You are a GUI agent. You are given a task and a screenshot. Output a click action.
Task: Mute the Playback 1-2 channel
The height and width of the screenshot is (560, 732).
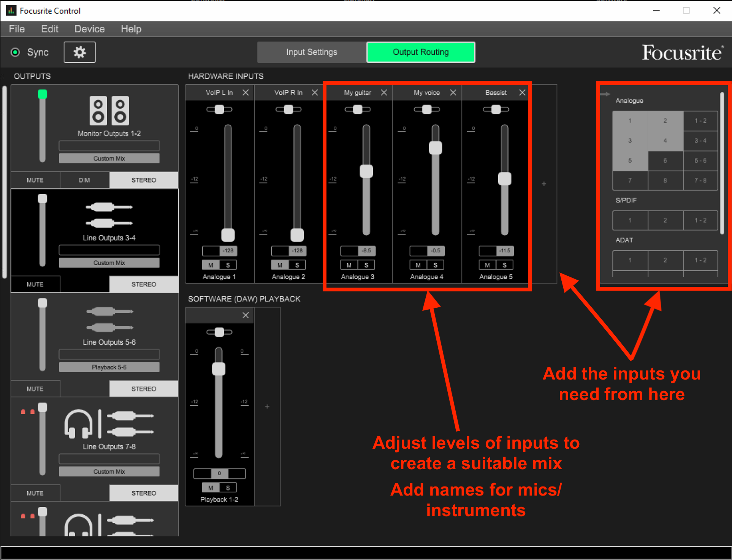tap(211, 488)
